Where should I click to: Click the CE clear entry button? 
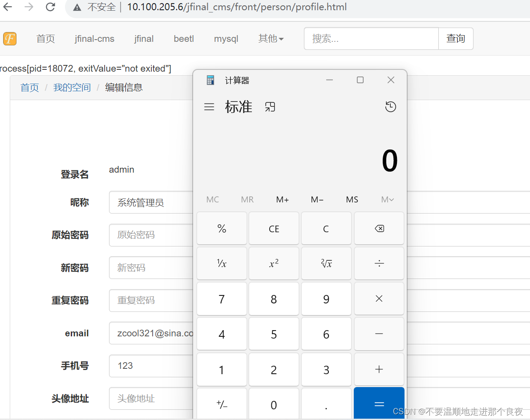(x=274, y=228)
